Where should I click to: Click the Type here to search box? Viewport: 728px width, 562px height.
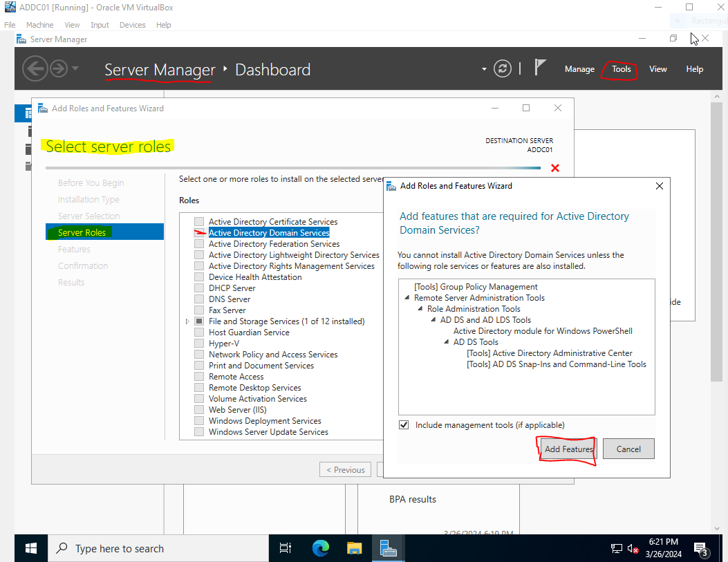[x=158, y=548]
